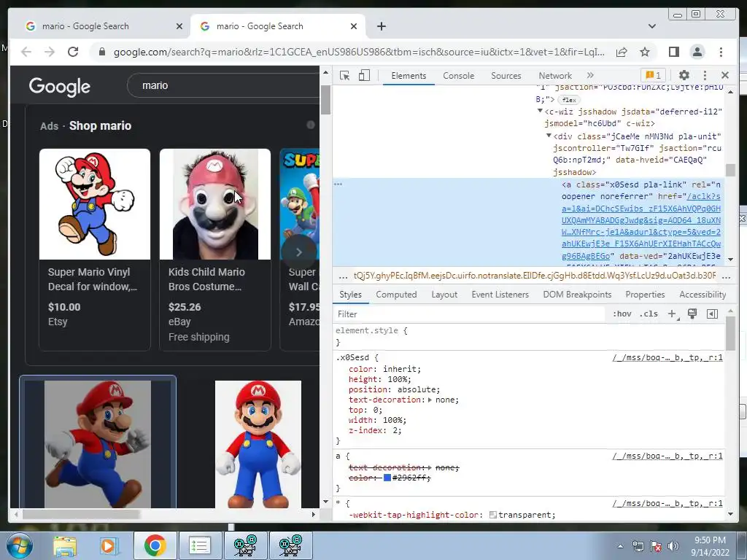The width and height of the screenshot is (747, 560).
Task: Open DevTools settings gear
Action: (x=684, y=75)
